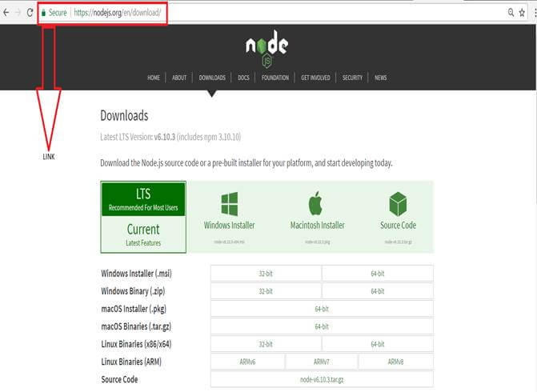Download Linux Binaries ARMv7

point(321,362)
